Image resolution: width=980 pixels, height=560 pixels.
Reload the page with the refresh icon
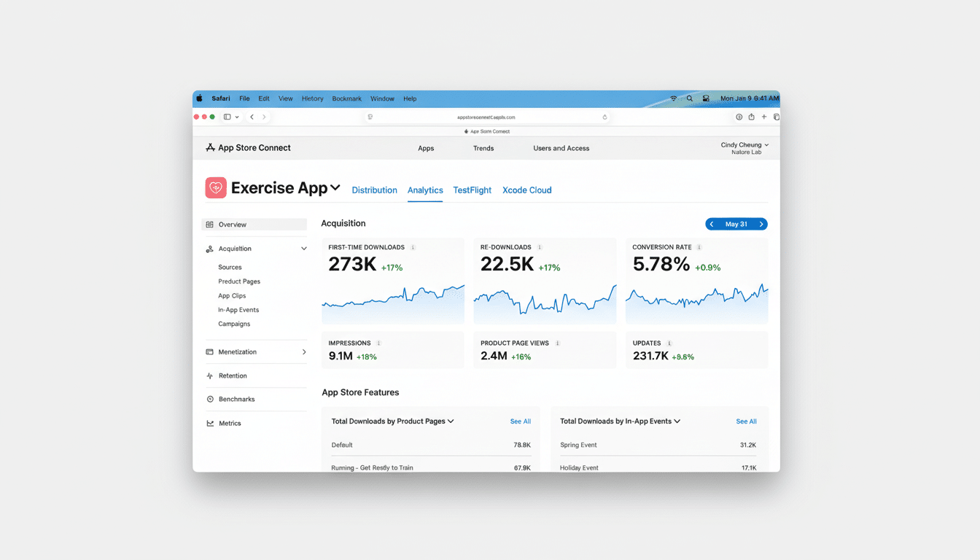coord(604,117)
